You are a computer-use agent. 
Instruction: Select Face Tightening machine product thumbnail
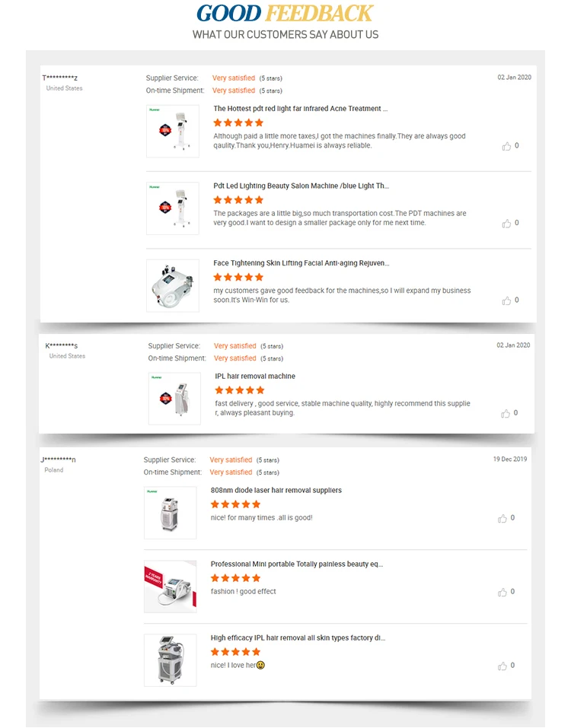point(173,285)
